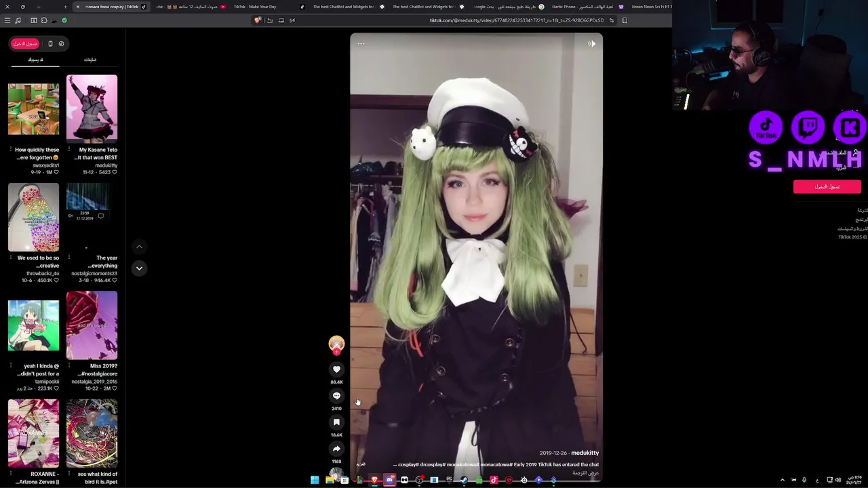The width and height of the screenshot is (868, 488).
Task: Open File Explorer from taskbar
Action: pyautogui.click(x=330, y=480)
